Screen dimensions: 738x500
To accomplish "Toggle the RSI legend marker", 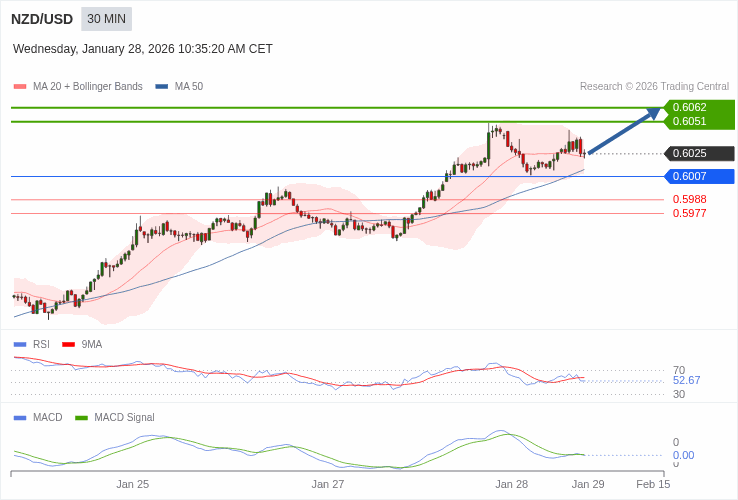I will tap(20, 345).
